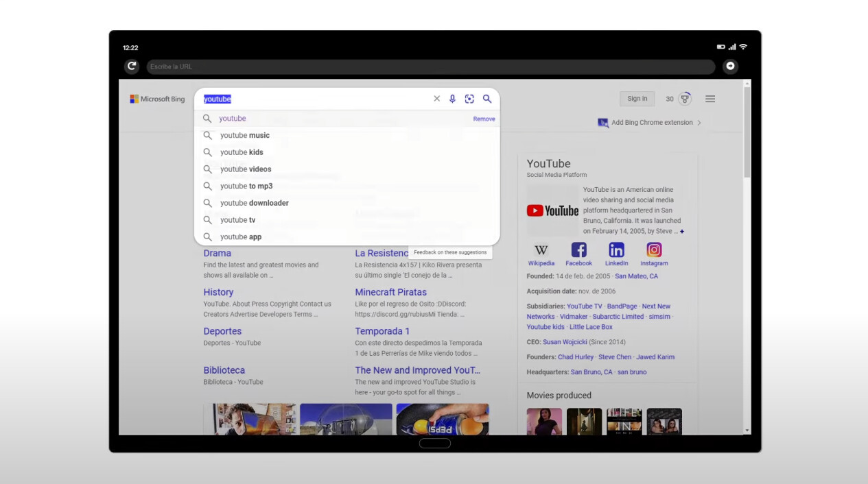Click the browser reload icon
868x484 pixels.
click(132, 66)
